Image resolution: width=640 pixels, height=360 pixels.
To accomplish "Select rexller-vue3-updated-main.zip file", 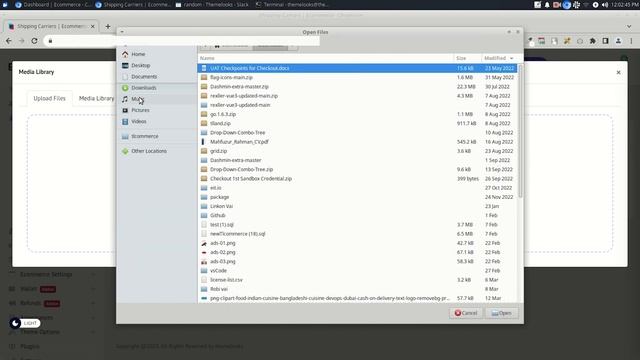I will coord(357,96).
